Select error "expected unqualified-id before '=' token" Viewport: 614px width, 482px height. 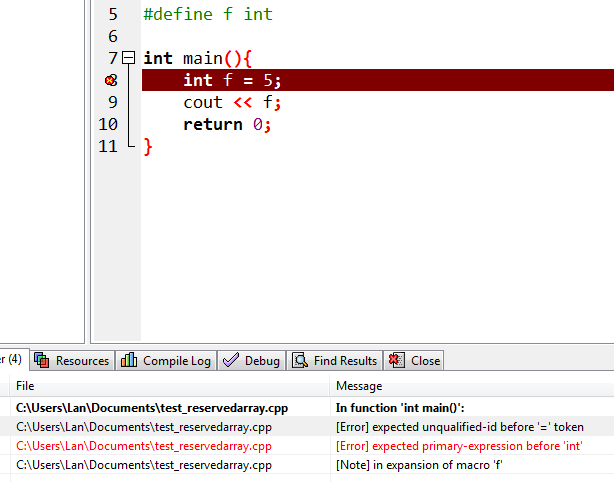coord(460,427)
